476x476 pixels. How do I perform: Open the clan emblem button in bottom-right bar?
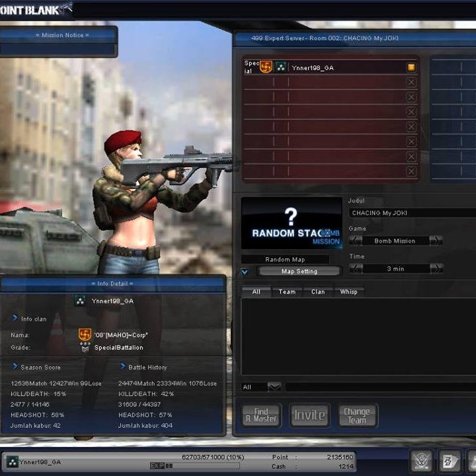pos(421,461)
